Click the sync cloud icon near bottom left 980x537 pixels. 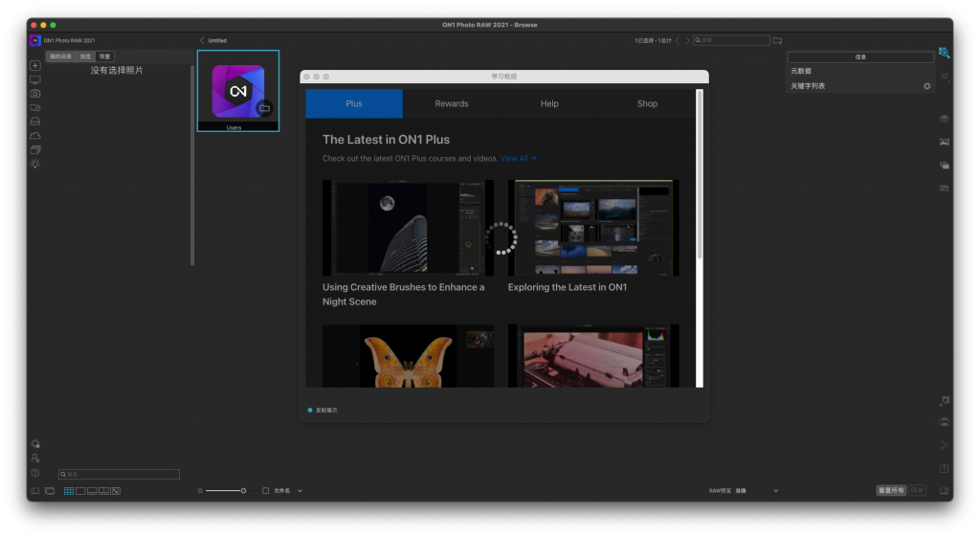pyautogui.click(x=35, y=444)
